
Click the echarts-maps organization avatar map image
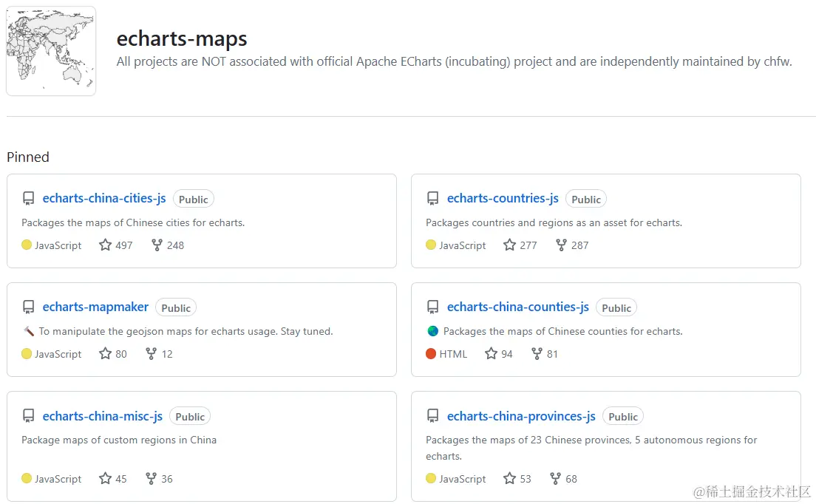[51, 51]
